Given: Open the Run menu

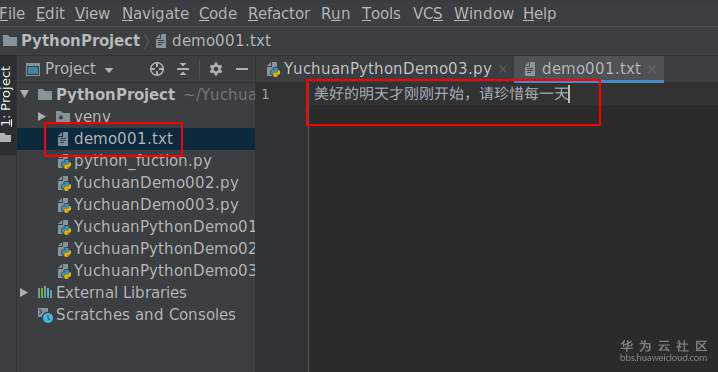Looking at the screenshot, I should click(x=336, y=14).
